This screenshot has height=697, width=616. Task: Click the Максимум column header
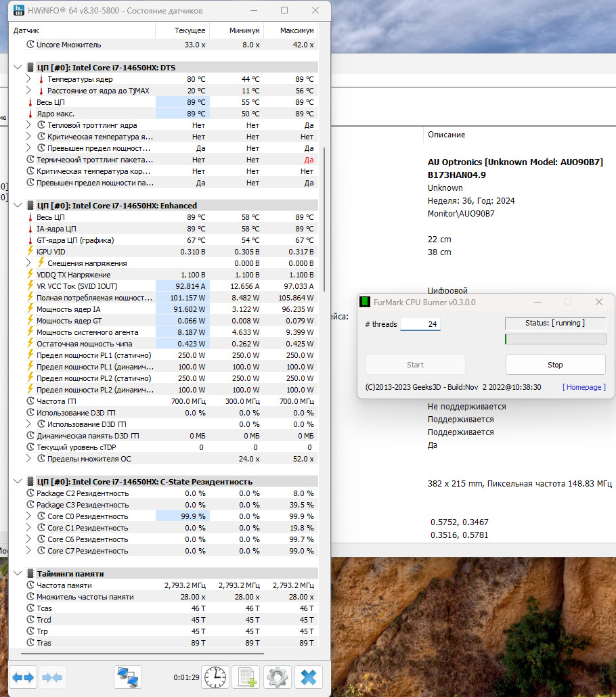click(x=290, y=30)
